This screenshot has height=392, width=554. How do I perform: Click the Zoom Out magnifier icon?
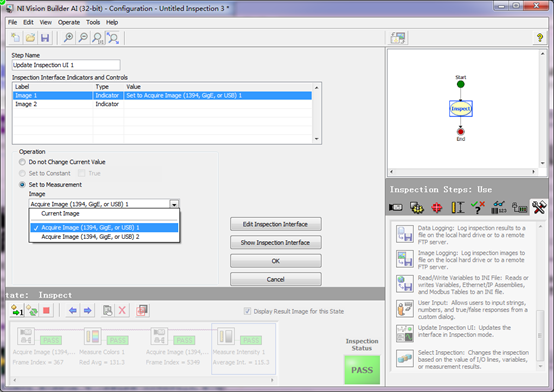click(x=83, y=38)
